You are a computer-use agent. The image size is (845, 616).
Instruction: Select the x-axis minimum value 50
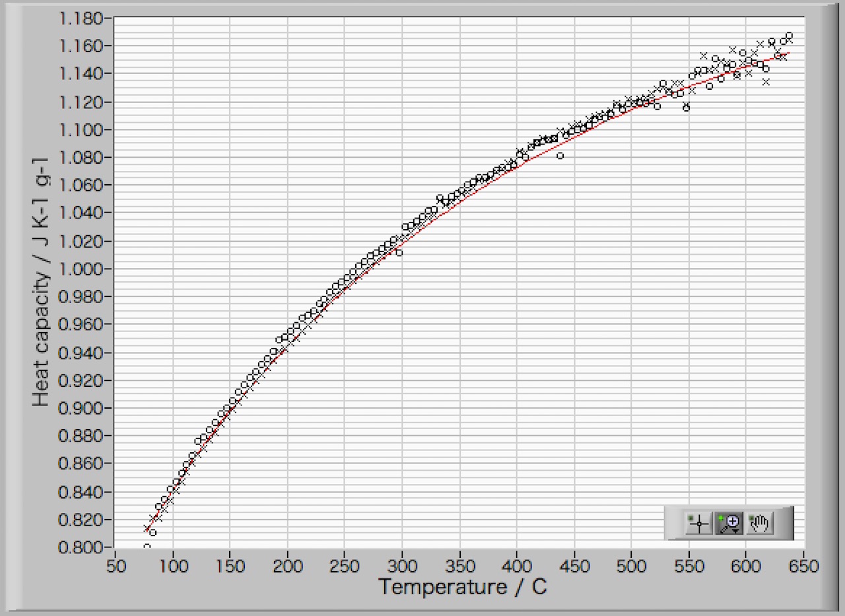click(x=116, y=566)
